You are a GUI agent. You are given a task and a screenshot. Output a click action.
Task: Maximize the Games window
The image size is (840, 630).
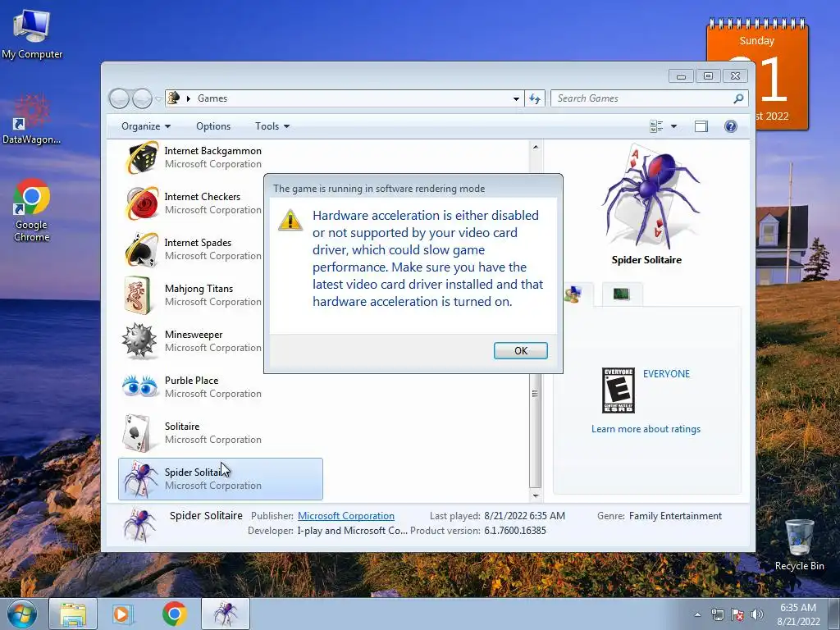click(x=708, y=76)
